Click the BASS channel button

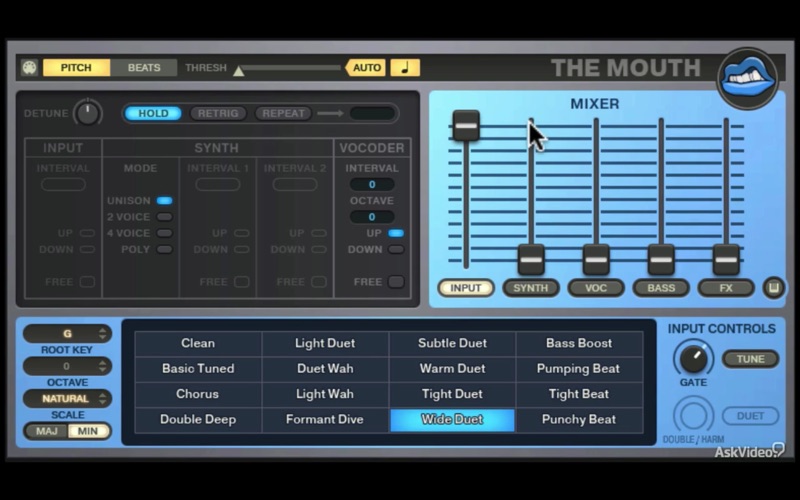661,288
